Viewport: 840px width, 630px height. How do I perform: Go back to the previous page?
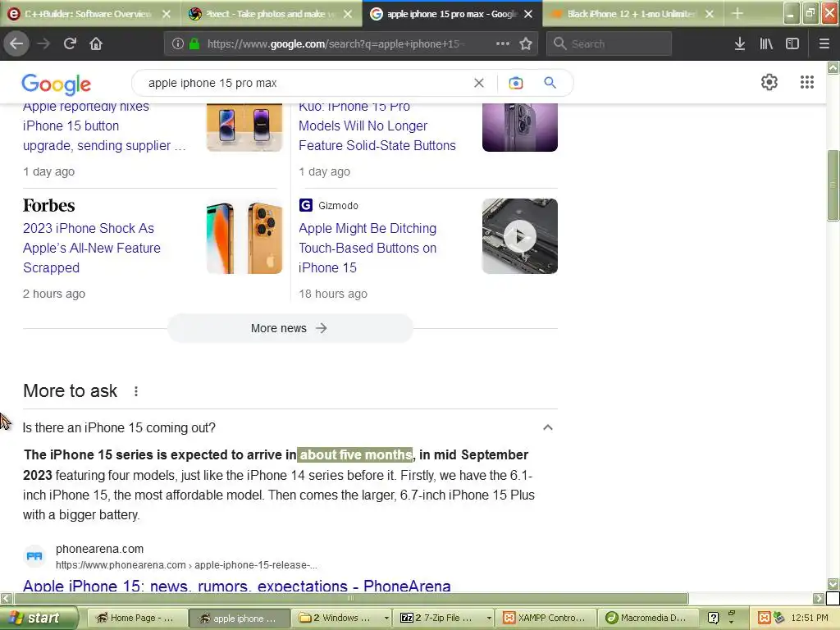tap(16, 44)
